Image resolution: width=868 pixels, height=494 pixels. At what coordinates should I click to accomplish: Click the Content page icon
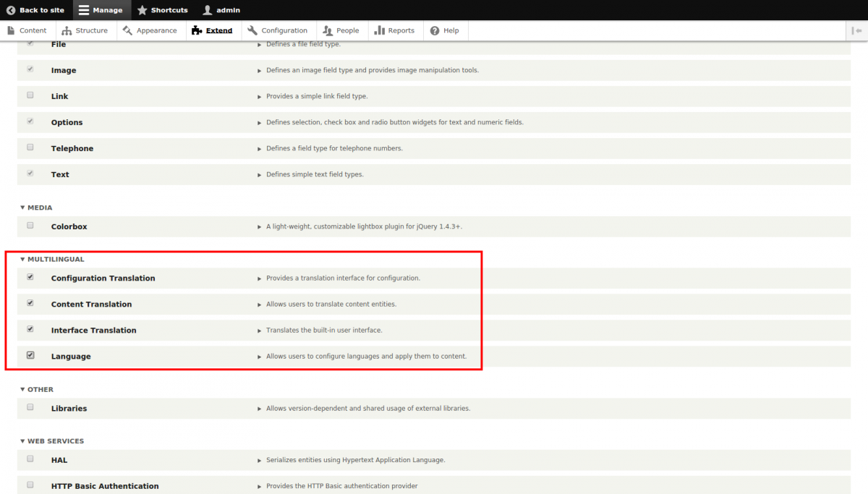point(11,30)
